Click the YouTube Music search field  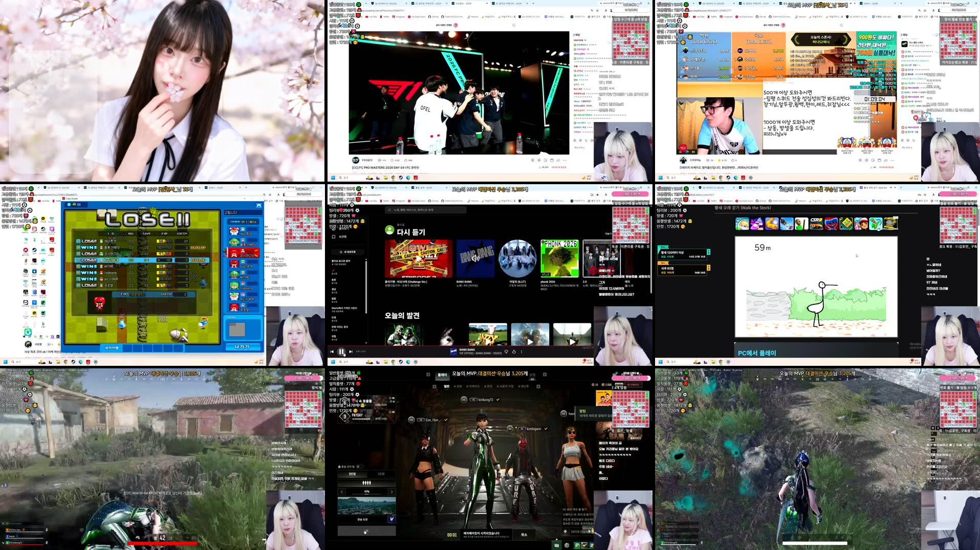pos(426,210)
